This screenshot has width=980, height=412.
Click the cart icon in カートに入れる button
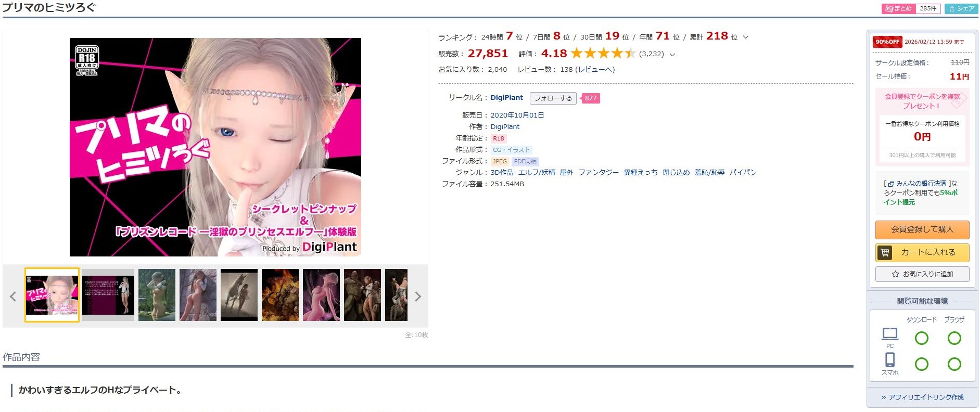point(885,253)
